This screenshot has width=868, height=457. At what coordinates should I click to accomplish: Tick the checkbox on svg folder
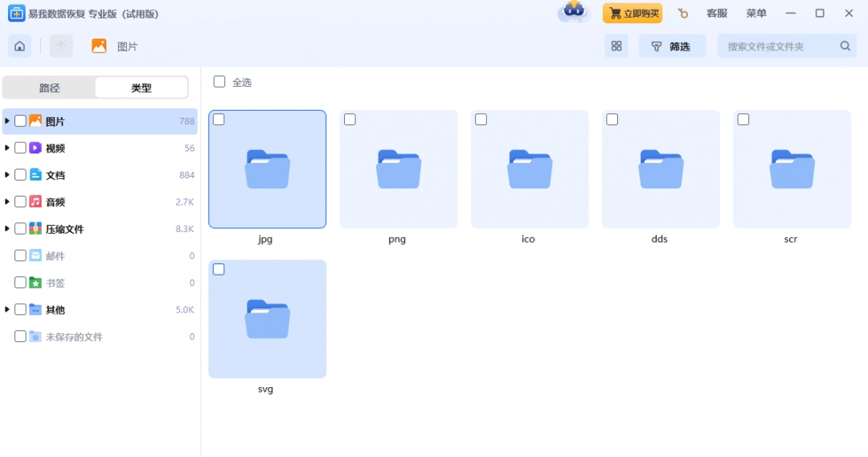point(219,269)
